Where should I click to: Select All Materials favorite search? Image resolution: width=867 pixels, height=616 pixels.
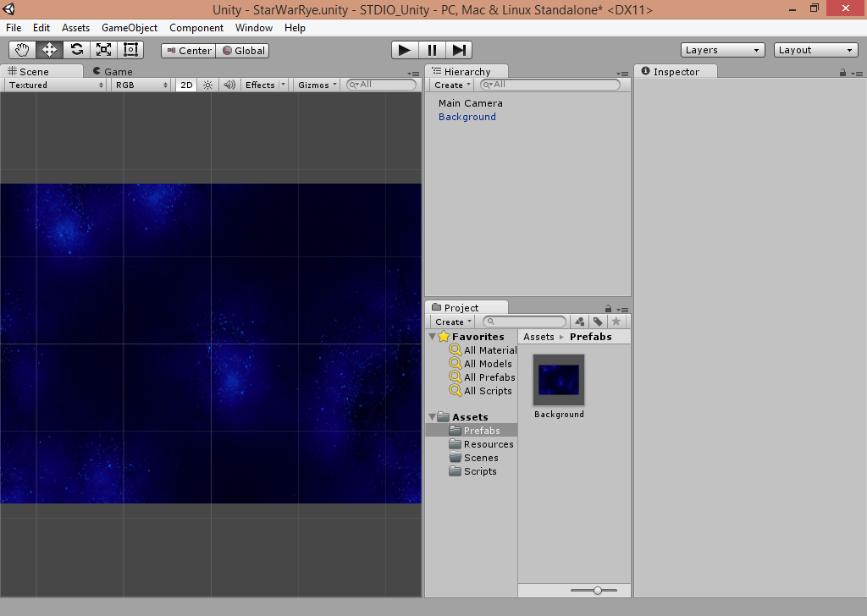click(483, 349)
